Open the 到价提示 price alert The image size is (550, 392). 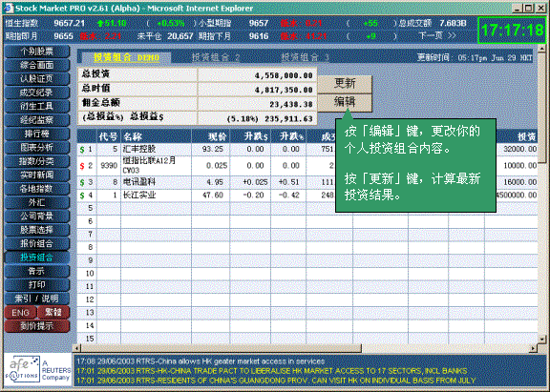pyautogui.click(x=37, y=326)
